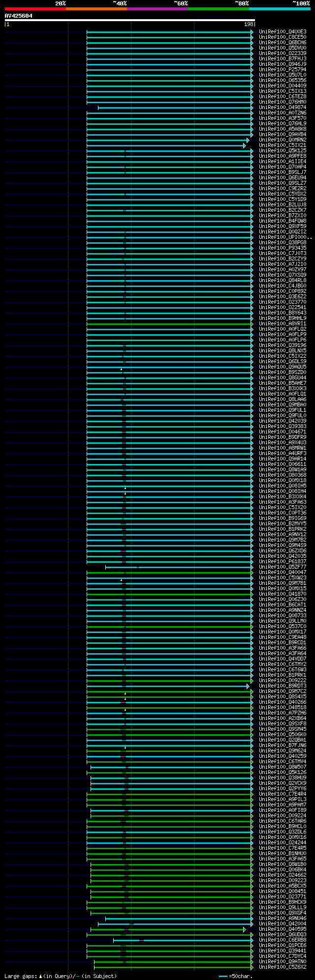Select label UniRef100_A8VRI1

tap(283, 324)
